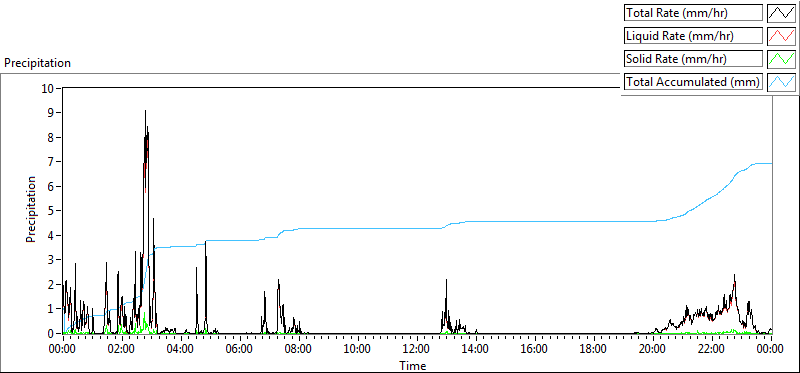This screenshot has height=373, width=800.
Task: Click the 16:00 time axis label
Action: [535, 350]
